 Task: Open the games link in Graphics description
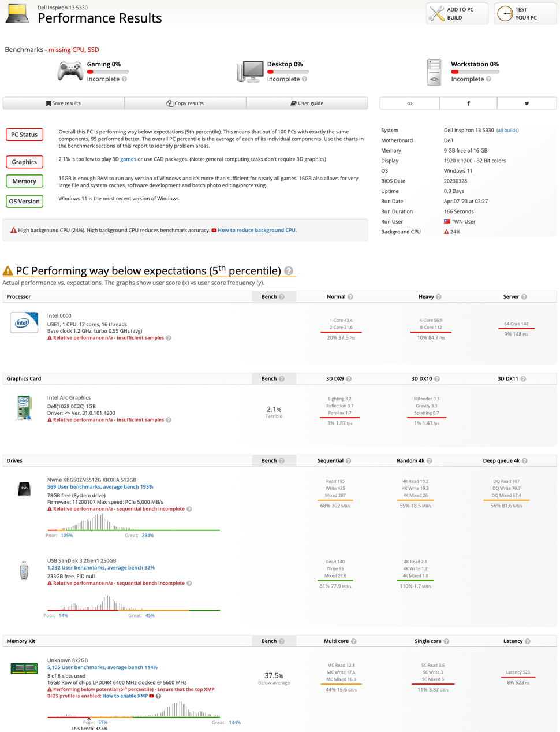(128, 159)
